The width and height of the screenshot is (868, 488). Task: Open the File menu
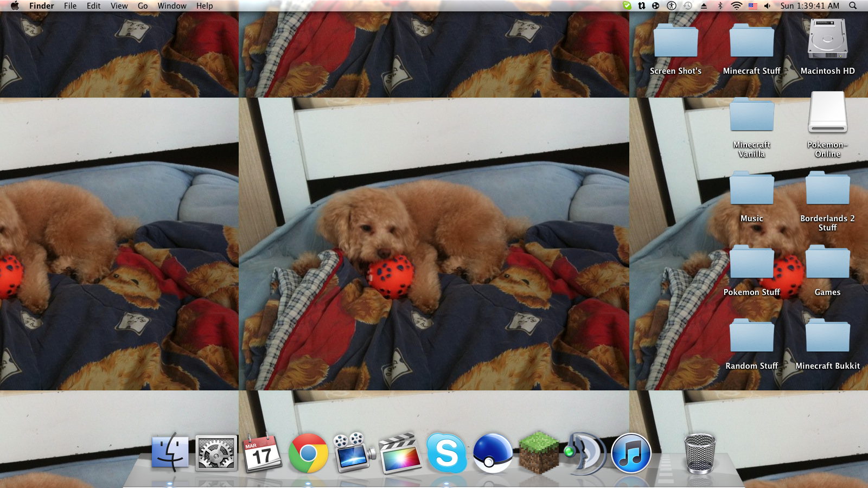point(70,5)
